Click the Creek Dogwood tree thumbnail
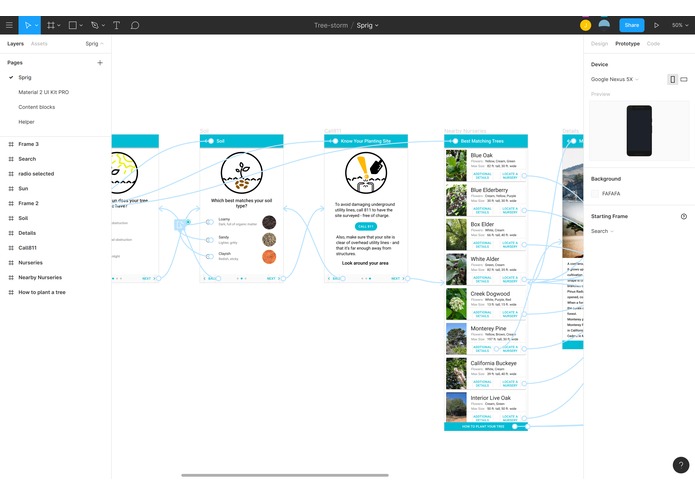This screenshot has height=494, width=695. (456, 304)
